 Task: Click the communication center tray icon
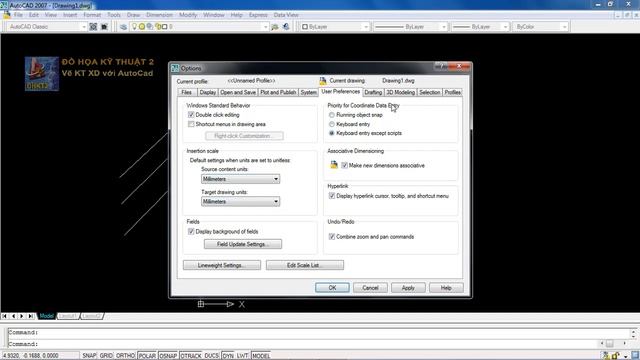coord(606,356)
